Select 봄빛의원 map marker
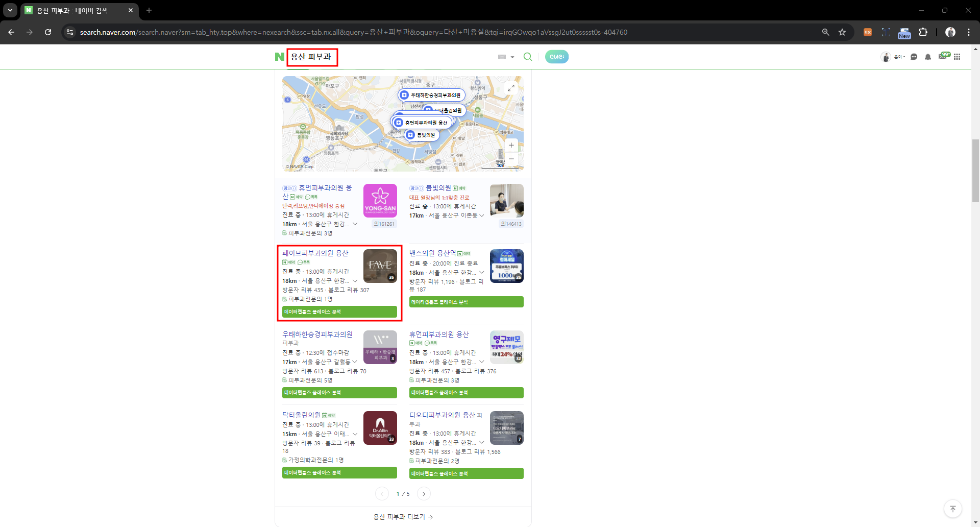This screenshot has width=980, height=527. (422, 135)
